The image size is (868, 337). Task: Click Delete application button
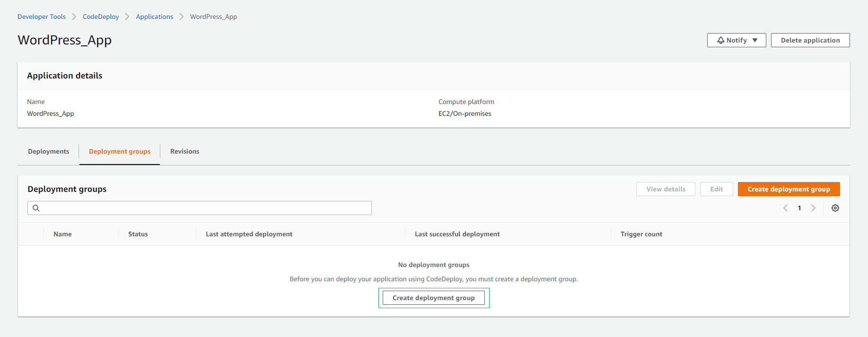(x=810, y=40)
